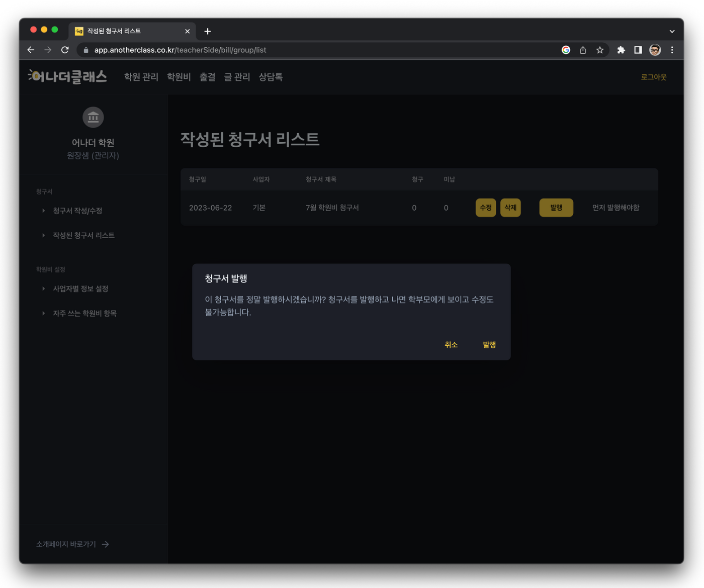Click the Google icon in address bar
The image size is (704, 588).
(x=566, y=50)
